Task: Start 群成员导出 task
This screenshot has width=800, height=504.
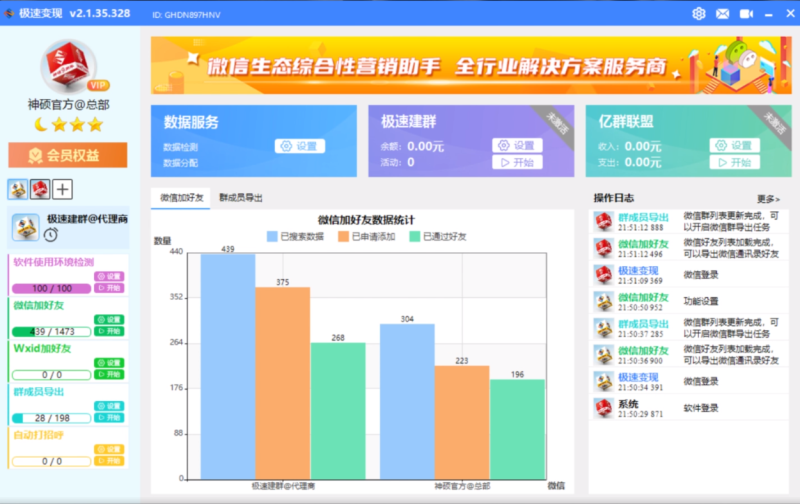Action: point(109,418)
